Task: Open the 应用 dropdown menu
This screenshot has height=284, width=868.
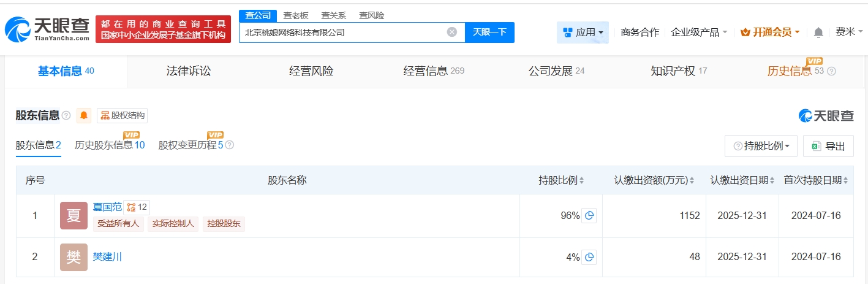Action: 583,33
